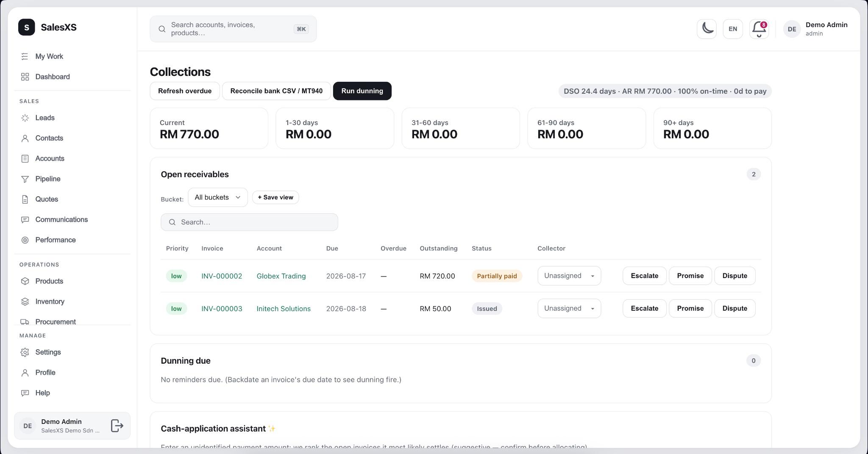Click the Products box icon
Screen dimensions: 868x454
click(x=25, y=281)
